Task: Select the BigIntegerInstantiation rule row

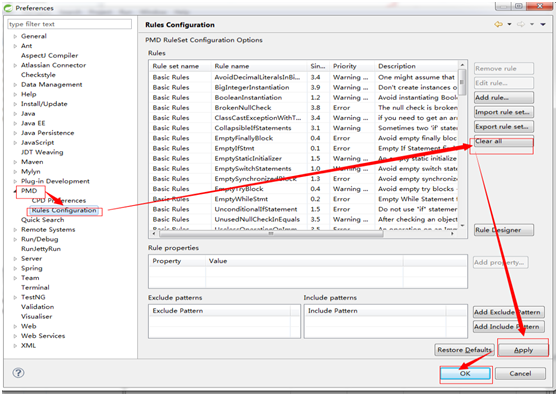Action: pos(304,87)
